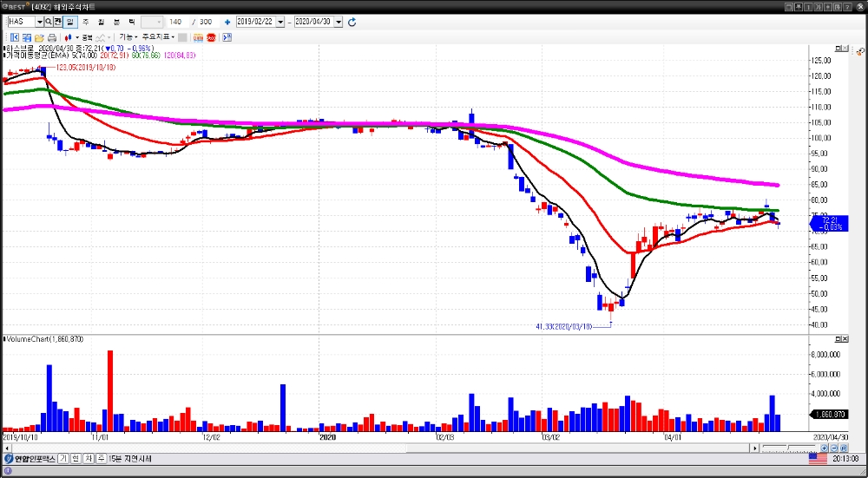Click the red stop-sign icon in toolbar

tap(211, 37)
